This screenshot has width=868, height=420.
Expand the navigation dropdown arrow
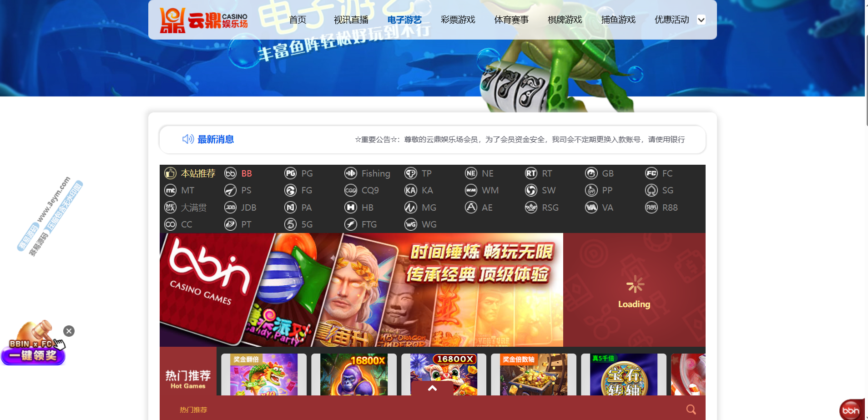(x=701, y=20)
